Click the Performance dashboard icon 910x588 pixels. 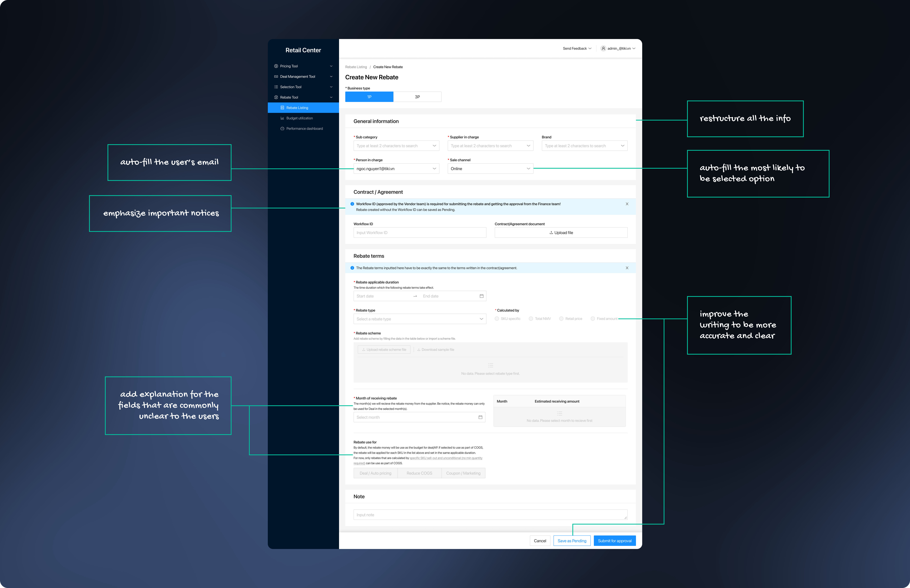coord(282,129)
